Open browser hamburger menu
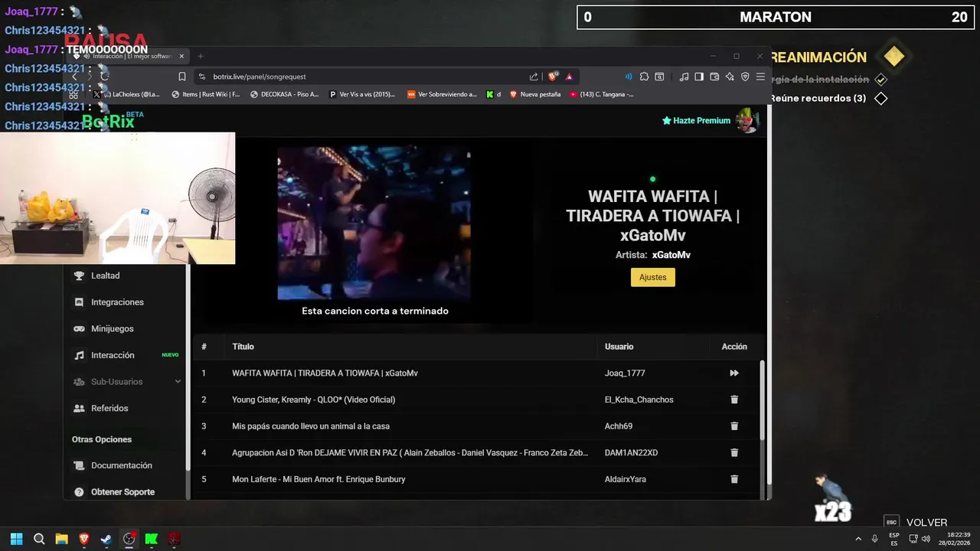 [760, 77]
